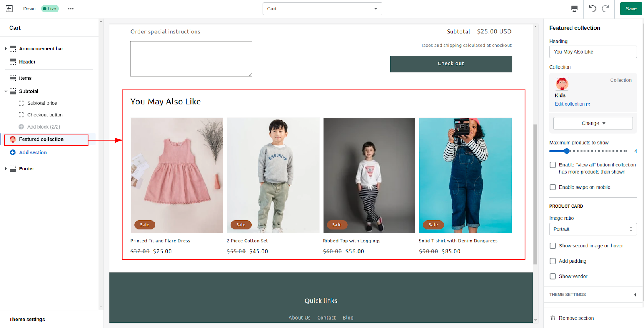Select Checkout button block in sidebar

click(45, 115)
